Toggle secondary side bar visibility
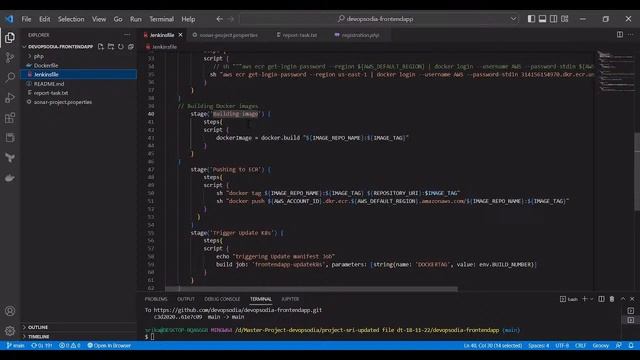This screenshot has height=360, width=640. (x=553, y=19)
